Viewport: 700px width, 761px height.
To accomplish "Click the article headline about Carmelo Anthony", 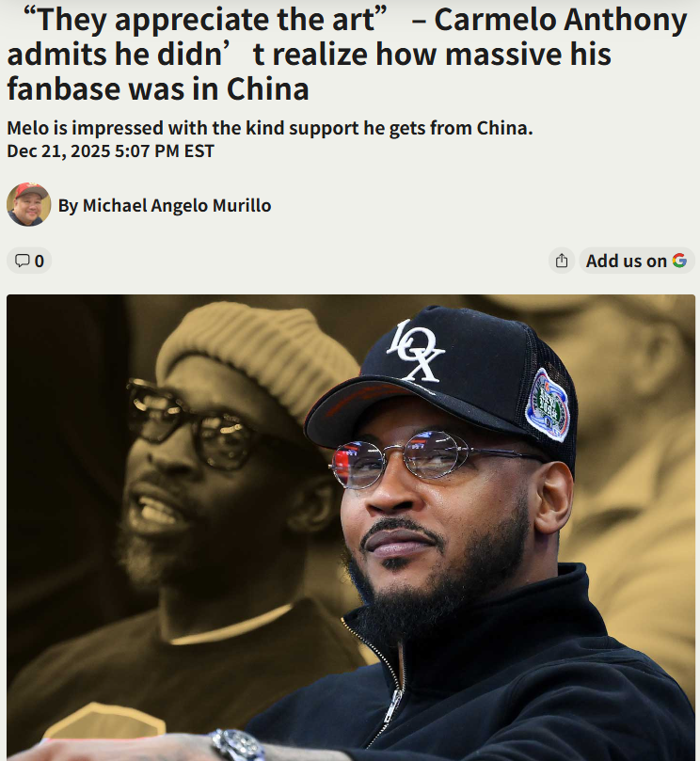I will pos(347,54).
